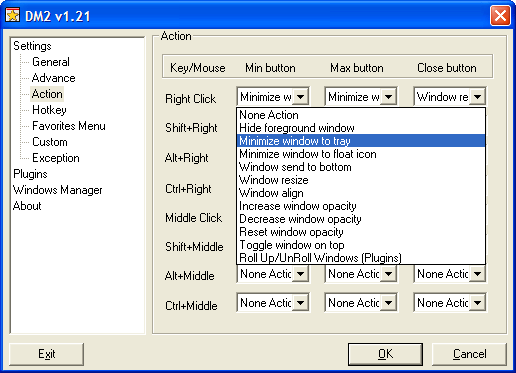Click the Middle Click row label
This screenshot has width=516, height=373.
pyautogui.click(x=194, y=218)
